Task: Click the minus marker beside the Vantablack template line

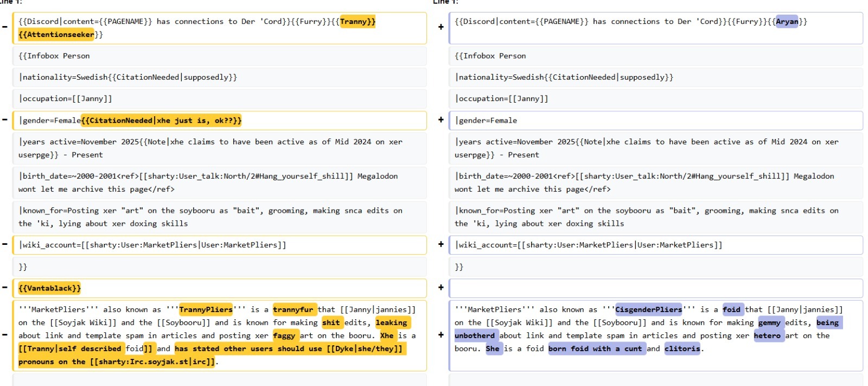Action: (x=5, y=287)
